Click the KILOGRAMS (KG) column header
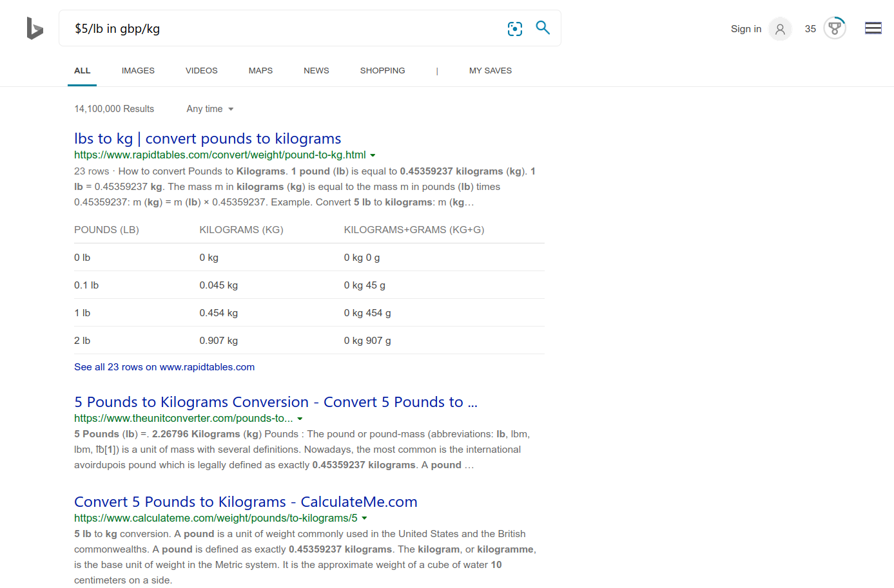 click(241, 230)
